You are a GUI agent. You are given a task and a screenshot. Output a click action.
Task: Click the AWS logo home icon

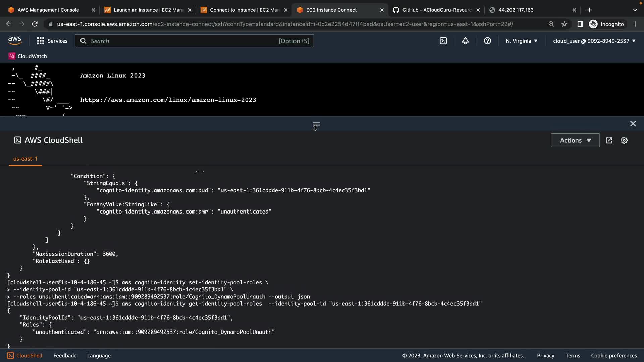click(x=15, y=41)
